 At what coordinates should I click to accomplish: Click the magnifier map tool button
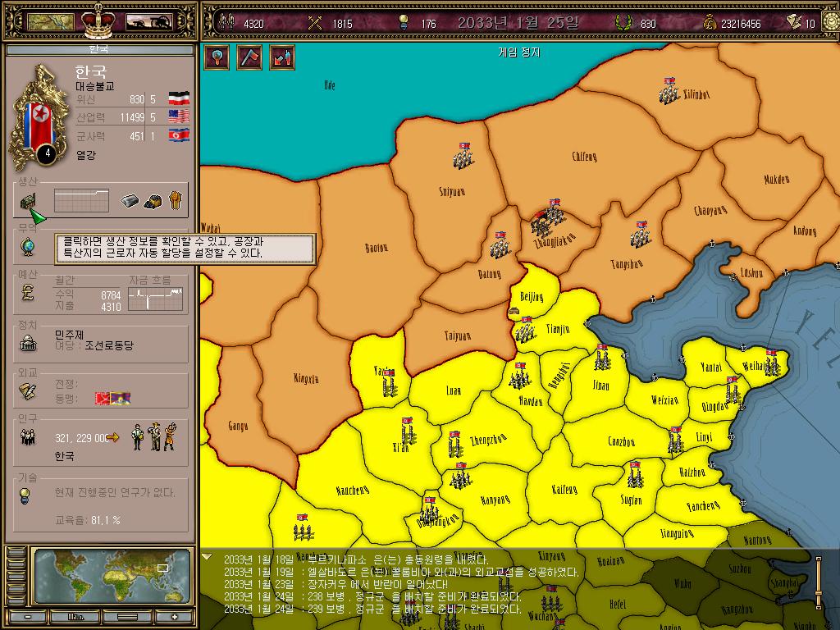click(217, 57)
